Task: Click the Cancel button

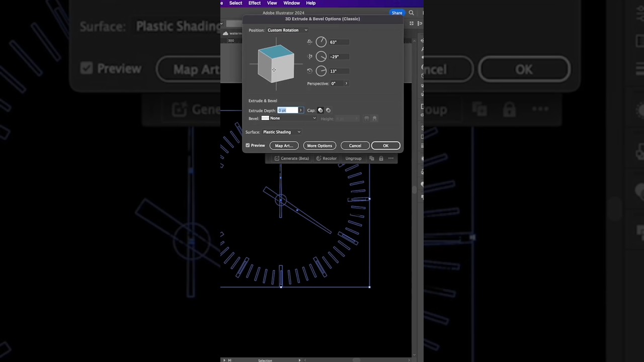Action: tap(355, 146)
